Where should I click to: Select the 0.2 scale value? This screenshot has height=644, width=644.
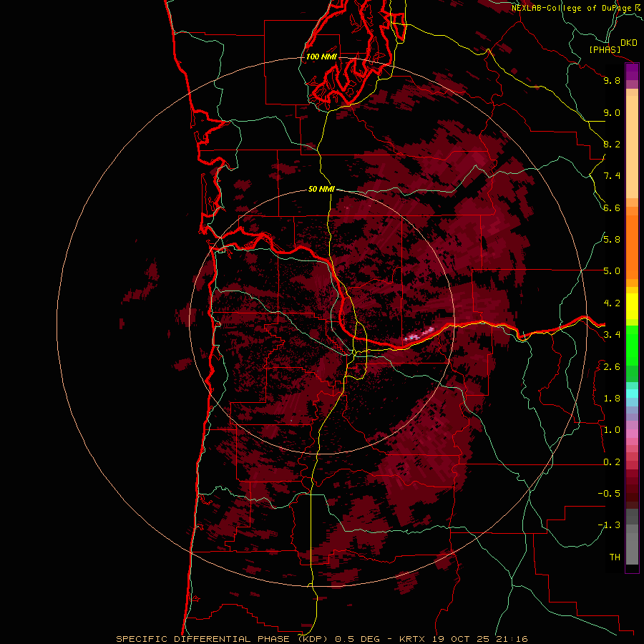click(x=612, y=462)
